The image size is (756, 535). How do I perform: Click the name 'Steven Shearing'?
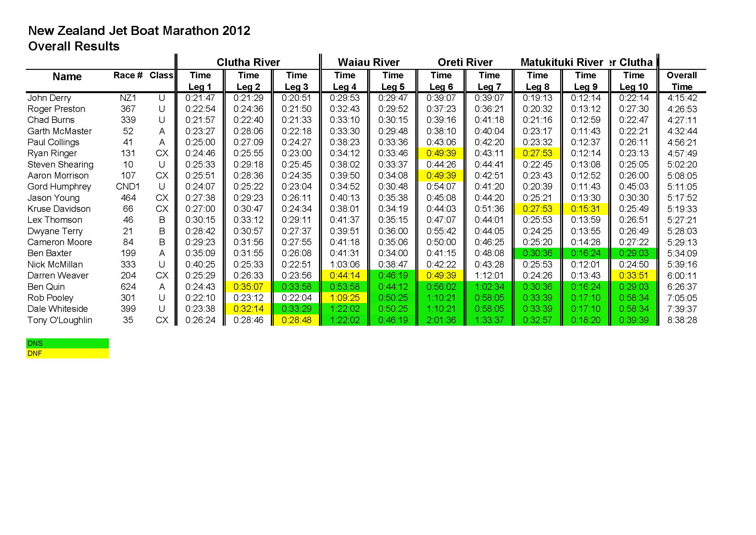tap(60, 164)
